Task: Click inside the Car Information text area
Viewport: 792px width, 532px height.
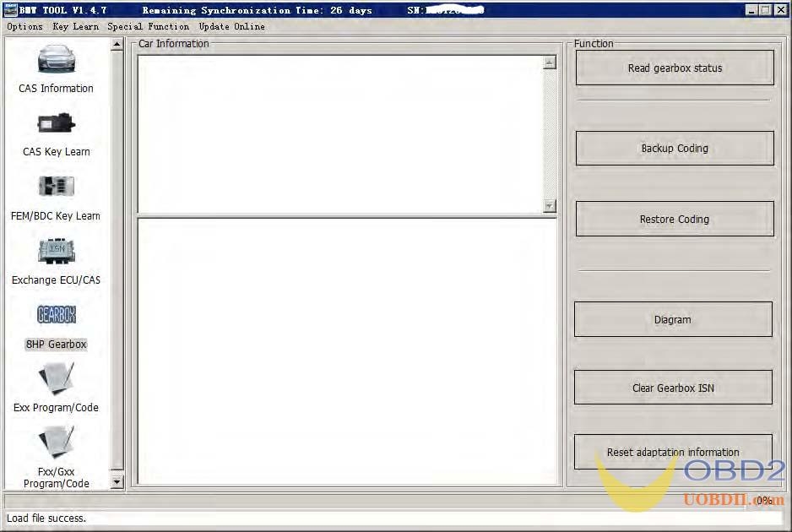Action: 338,133
